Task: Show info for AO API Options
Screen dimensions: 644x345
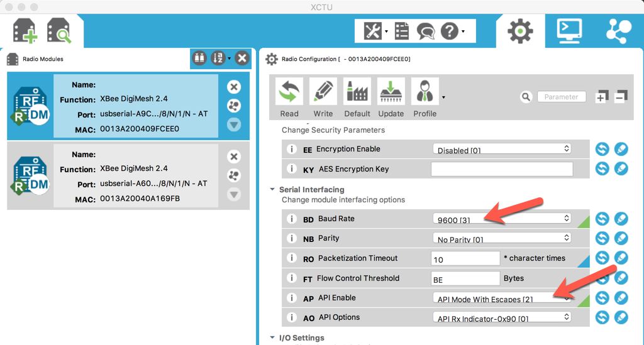Action: pos(292,317)
